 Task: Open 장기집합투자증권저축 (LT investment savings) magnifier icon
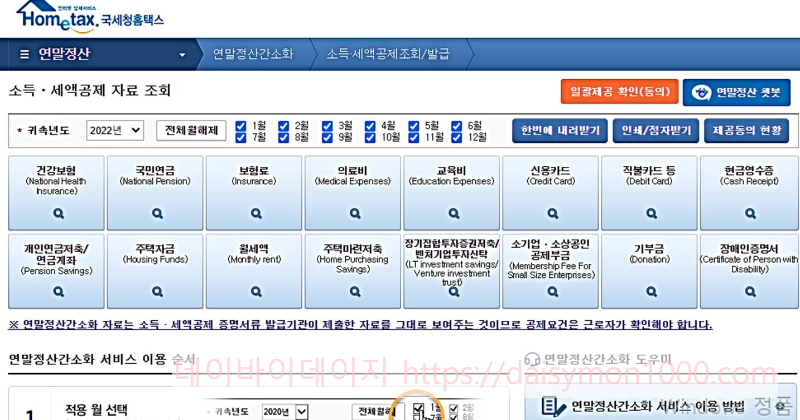(x=454, y=291)
